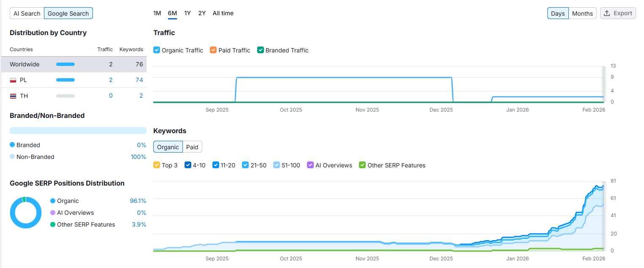Click the Branded legend dot
644x268 pixels.
[12, 145]
